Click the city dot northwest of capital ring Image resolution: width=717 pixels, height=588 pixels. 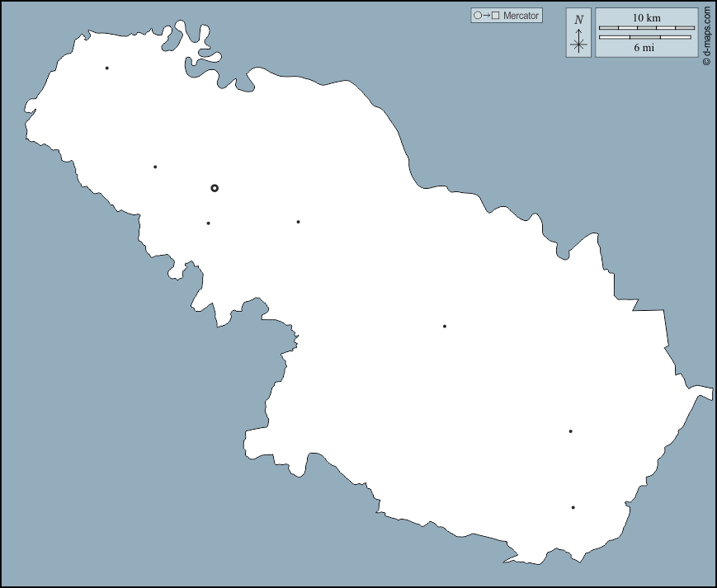pyautogui.click(x=154, y=167)
